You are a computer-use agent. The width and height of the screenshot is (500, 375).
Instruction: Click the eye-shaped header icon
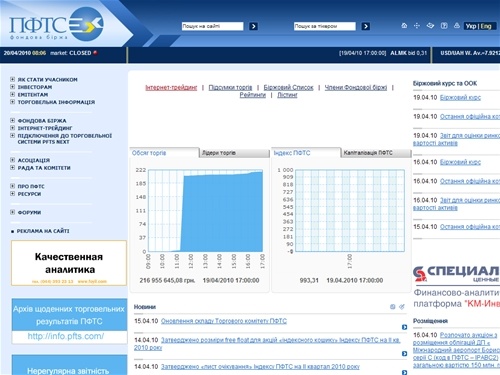tap(430, 26)
